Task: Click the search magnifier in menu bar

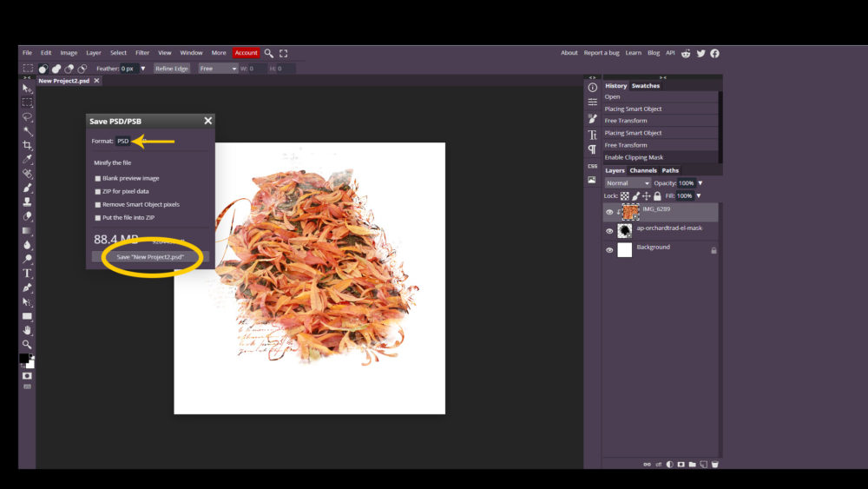Action: [269, 53]
